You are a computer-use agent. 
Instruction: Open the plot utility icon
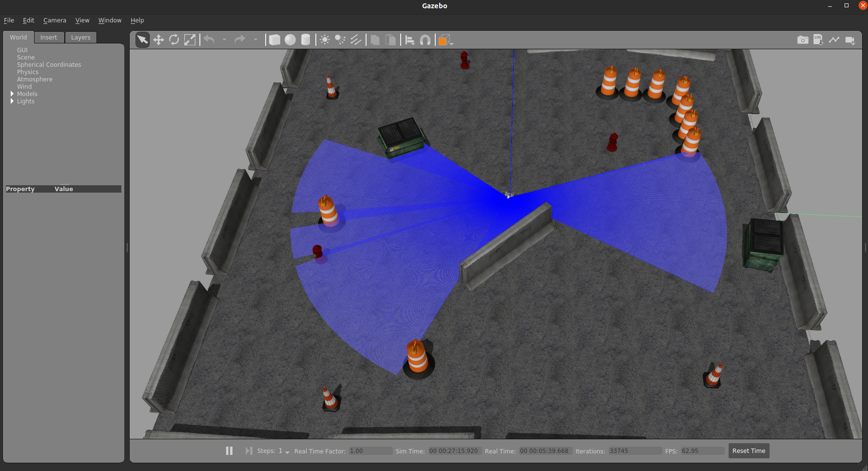834,40
